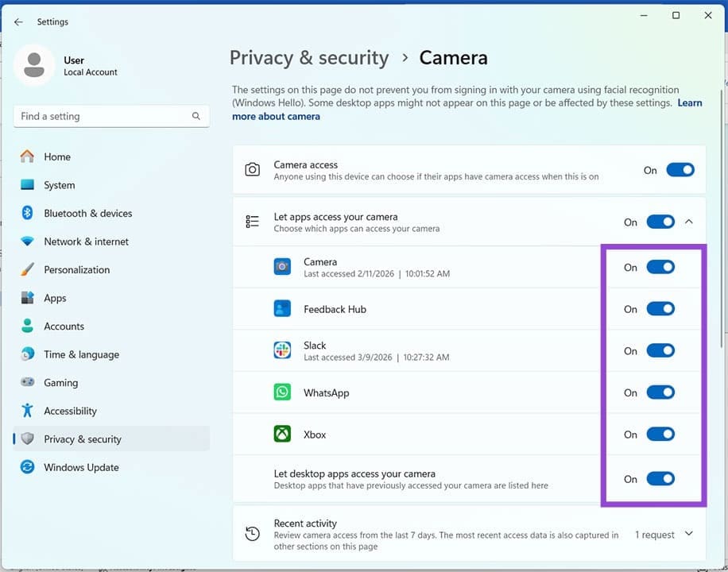Viewport: 728px width, 572px height.
Task: Select Accounts in the sidebar
Action: [x=64, y=326]
